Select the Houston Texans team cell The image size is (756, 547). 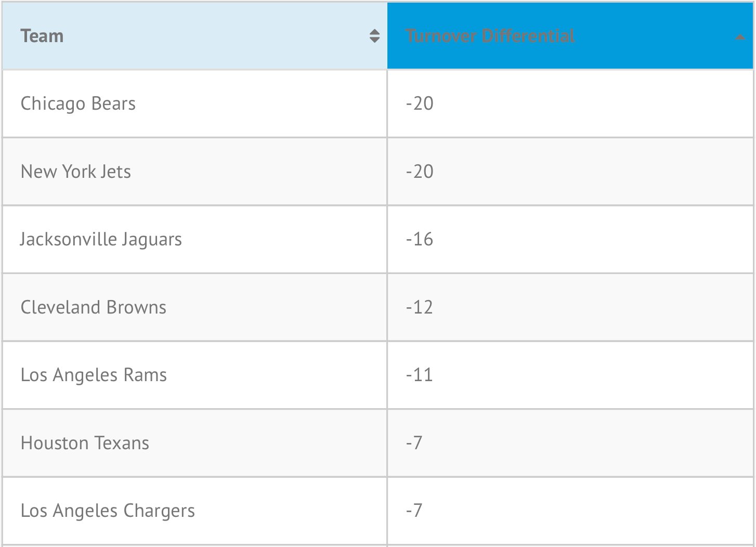tap(85, 443)
